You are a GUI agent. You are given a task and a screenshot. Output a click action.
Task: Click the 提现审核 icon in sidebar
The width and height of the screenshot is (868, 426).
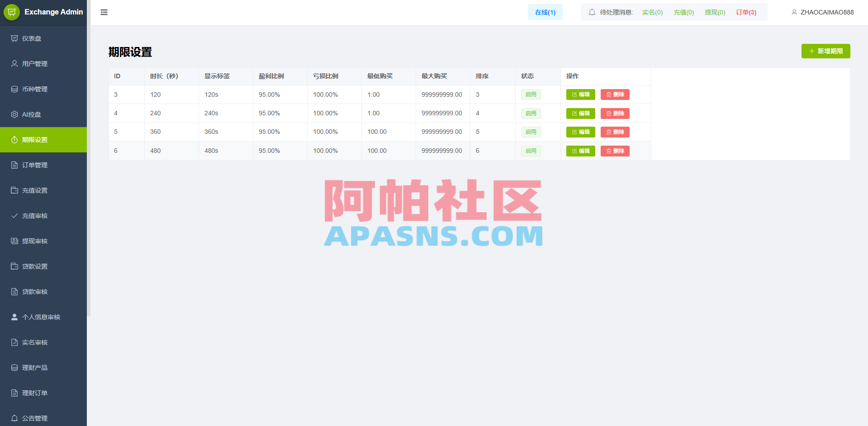pyautogui.click(x=14, y=241)
